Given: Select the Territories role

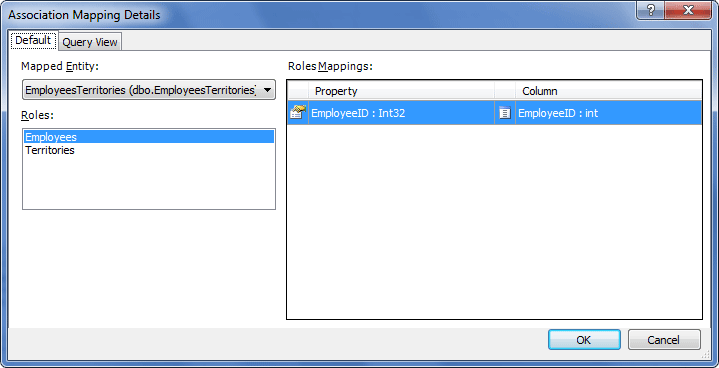Looking at the screenshot, I should point(149,150).
